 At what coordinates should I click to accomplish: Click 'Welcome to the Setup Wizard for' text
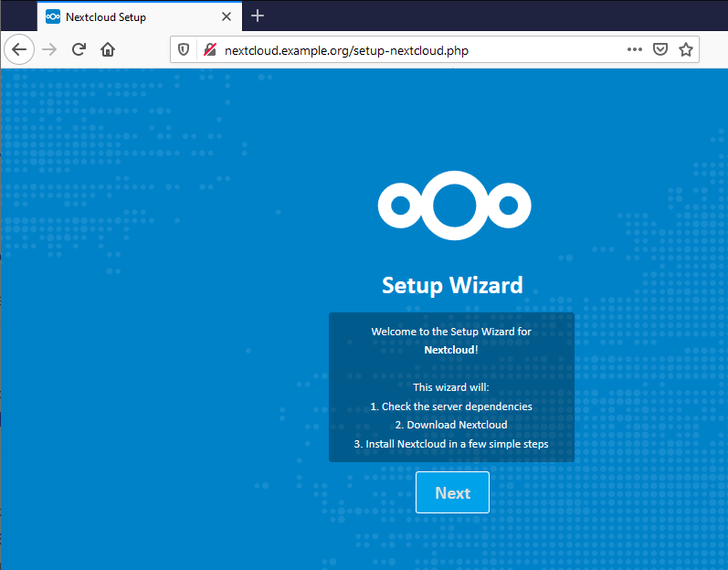(451, 332)
